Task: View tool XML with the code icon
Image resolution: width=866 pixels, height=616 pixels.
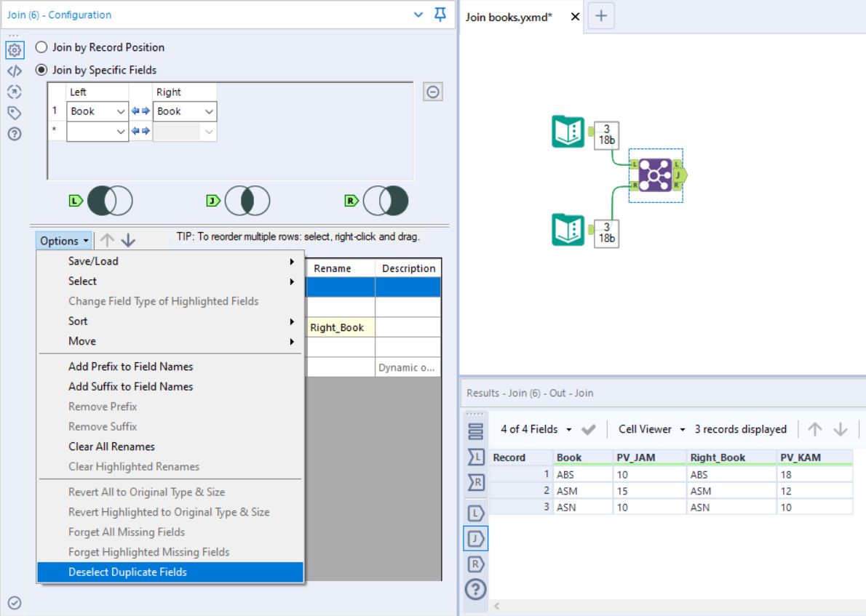Action: (x=15, y=71)
